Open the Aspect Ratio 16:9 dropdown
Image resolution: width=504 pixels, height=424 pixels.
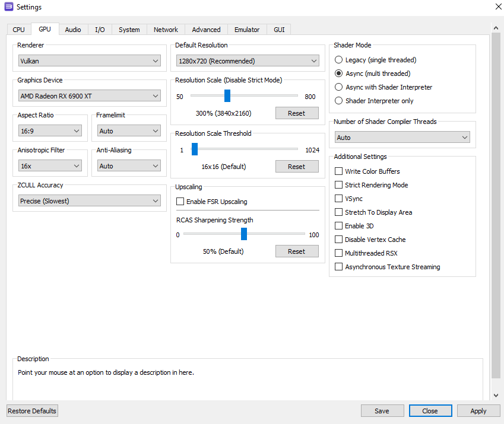pos(50,130)
